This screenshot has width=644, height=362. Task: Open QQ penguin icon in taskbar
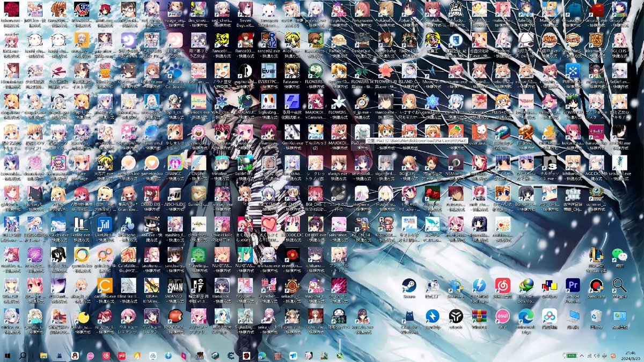[75, 356]
